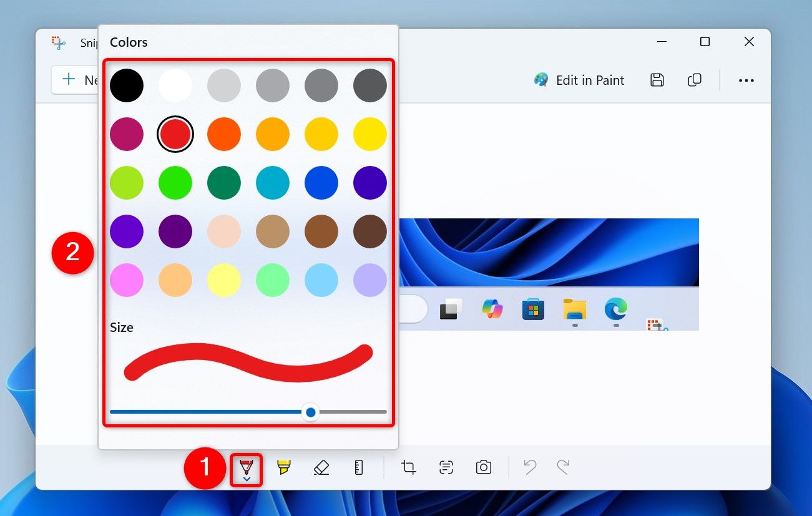Redo the last undone action

click(560, 467)
